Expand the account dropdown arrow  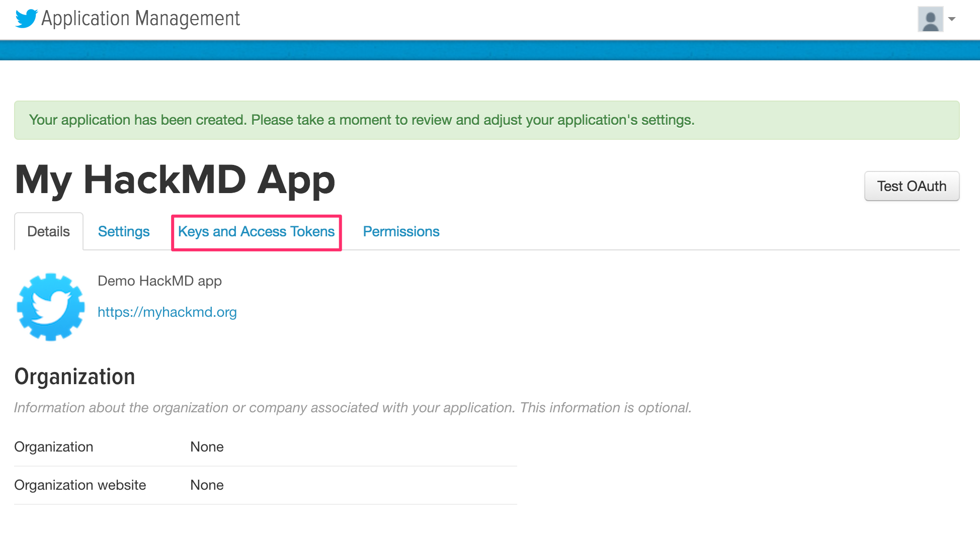tap(952, 19)
